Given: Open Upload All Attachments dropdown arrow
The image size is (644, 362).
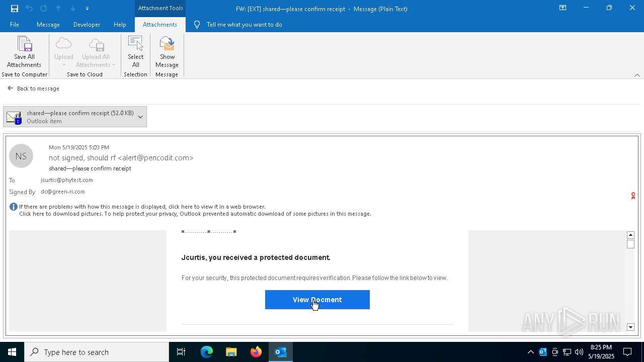Looking at the screenshot, I should [114, 65].
